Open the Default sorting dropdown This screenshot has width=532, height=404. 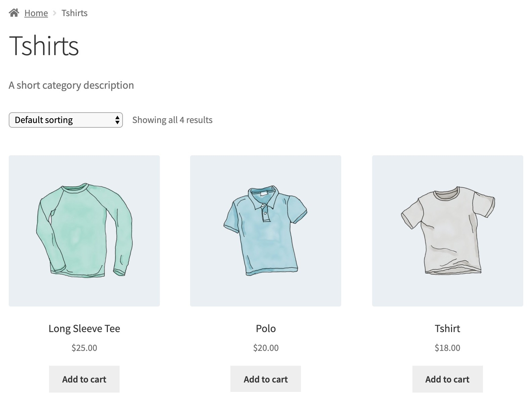(66, 120)
